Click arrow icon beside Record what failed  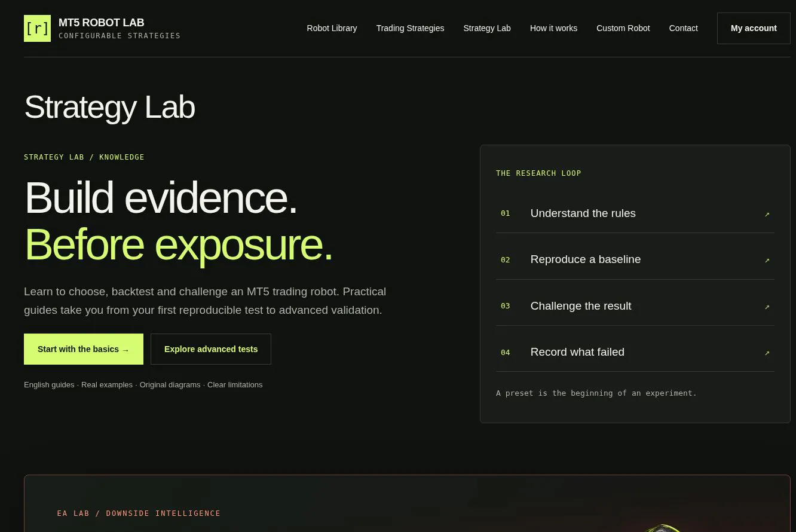[767, 353]
